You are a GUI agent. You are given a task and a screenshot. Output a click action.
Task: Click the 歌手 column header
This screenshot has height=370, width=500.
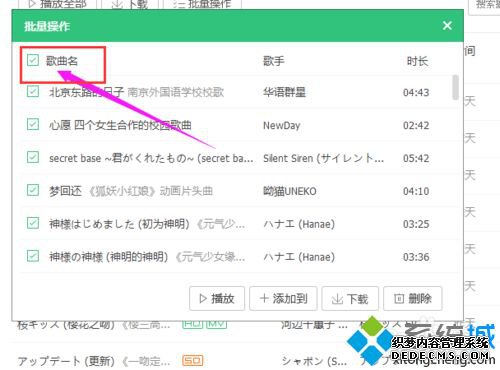click(x=274, y=61)
